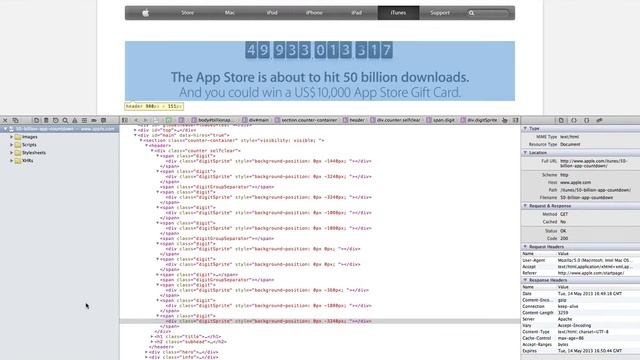This screenshot has height=360, width=640.
Task: Focus the Apple site search field
Action: pos(489,13)
